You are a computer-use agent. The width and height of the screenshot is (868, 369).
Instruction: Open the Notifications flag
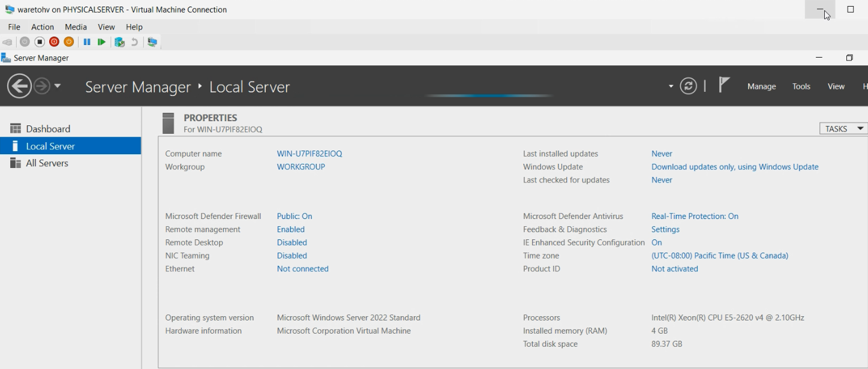point(723,85)
